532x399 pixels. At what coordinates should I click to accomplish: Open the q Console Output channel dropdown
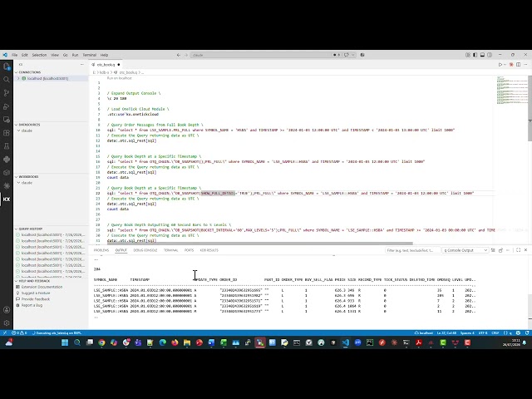click(465, 250)
